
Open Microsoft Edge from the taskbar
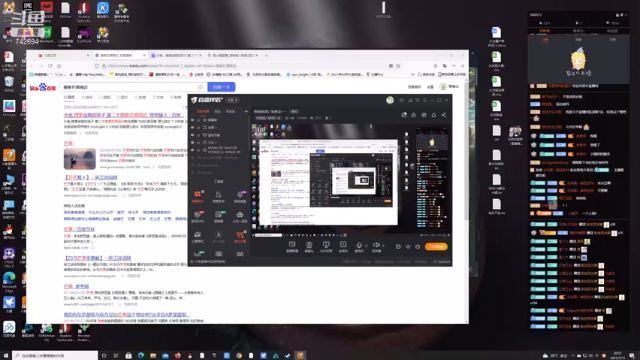pos(141,356)
